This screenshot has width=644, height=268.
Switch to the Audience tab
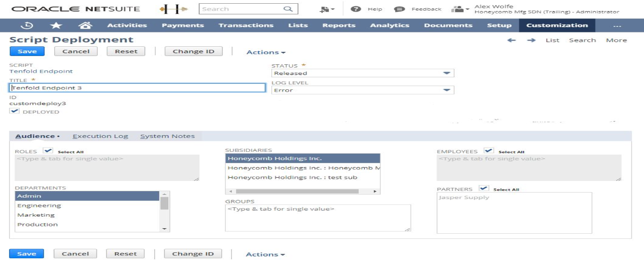pos(37,136)
